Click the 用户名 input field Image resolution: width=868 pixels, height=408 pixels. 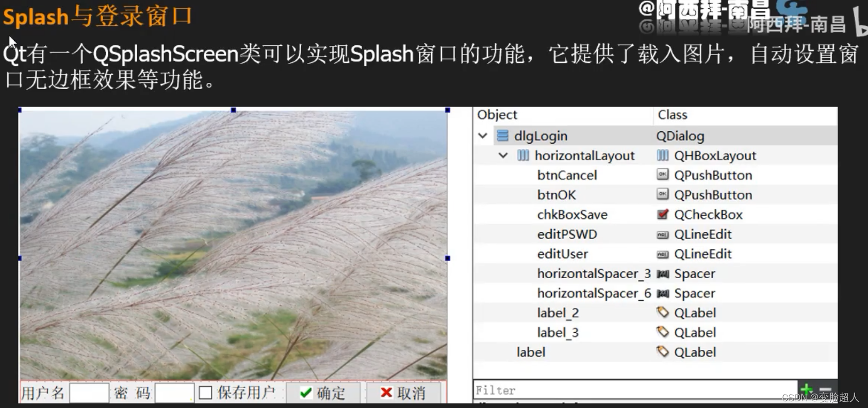[x=89, y=393]
